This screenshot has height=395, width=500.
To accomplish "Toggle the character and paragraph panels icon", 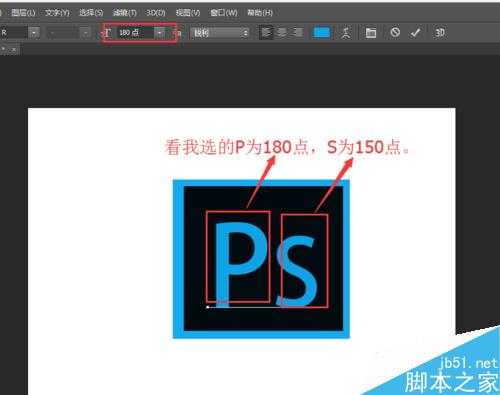I will [371, 33].
